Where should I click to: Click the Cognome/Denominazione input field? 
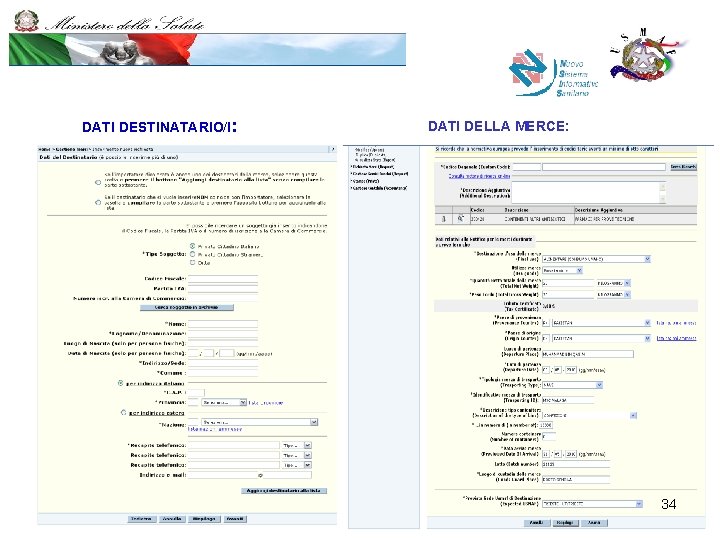click(x=223, y=333)
